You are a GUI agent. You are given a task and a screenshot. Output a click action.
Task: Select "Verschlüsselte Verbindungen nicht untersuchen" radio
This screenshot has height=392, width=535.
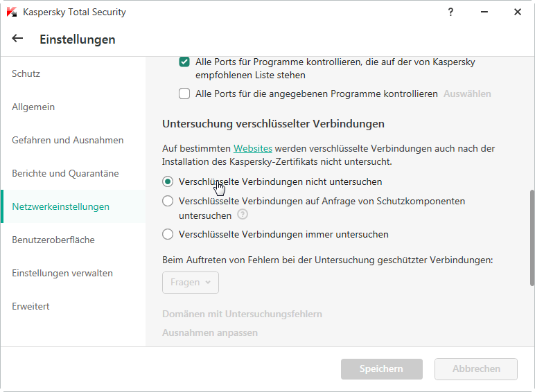tap(168, 181)
